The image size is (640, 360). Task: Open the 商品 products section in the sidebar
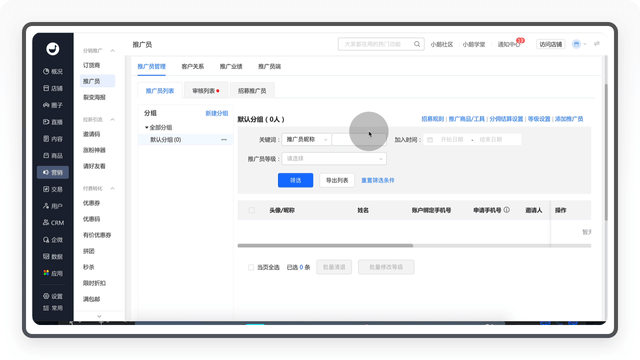(x=53, y=156)
